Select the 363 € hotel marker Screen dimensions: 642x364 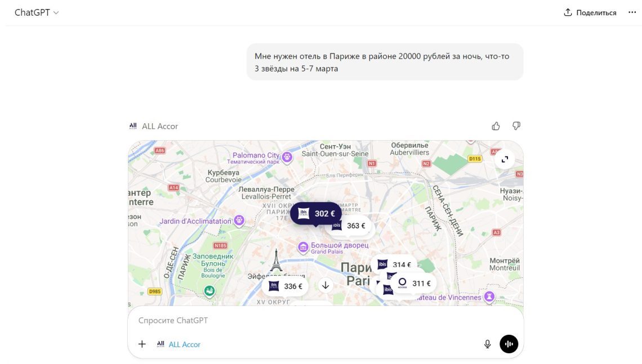click(349, 226)
